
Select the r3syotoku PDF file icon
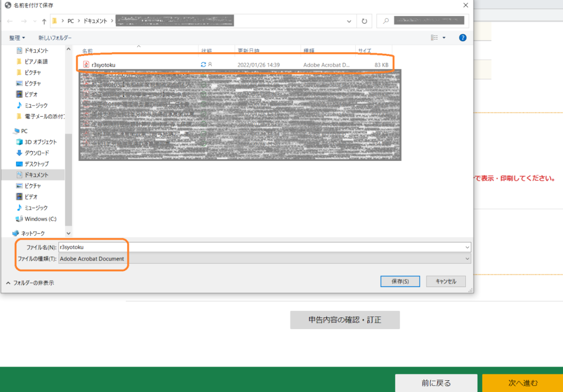pos(86,64)
